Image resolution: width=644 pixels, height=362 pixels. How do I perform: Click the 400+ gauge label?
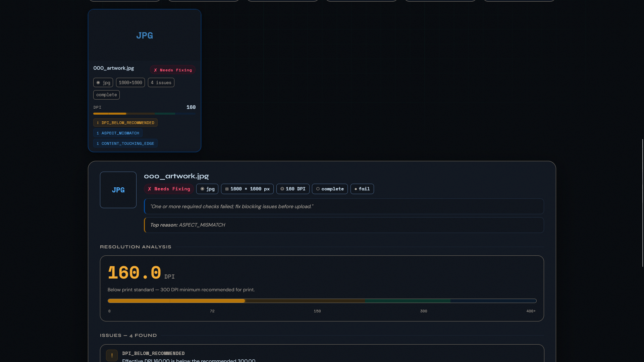click(531, 311)
